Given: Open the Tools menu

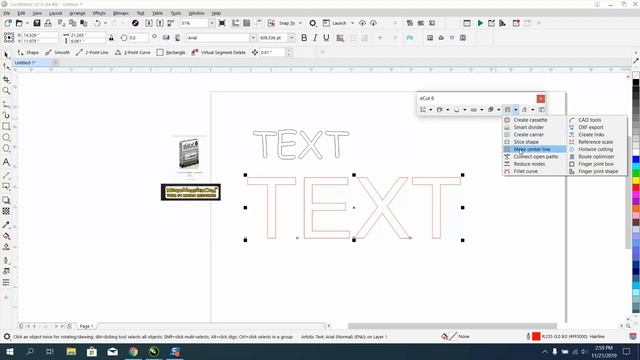Looking at the screenshot, I should [176, 13].
